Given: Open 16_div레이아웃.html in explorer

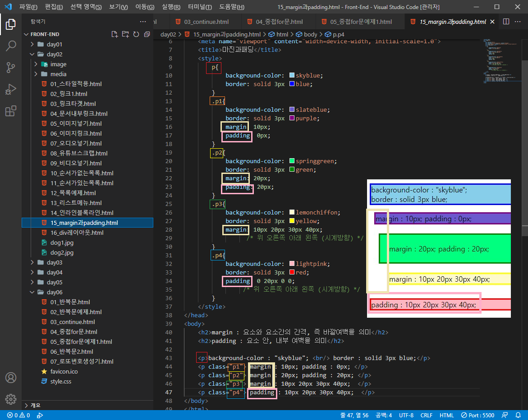Looking at the screenshot, I should tap(77, 233).
